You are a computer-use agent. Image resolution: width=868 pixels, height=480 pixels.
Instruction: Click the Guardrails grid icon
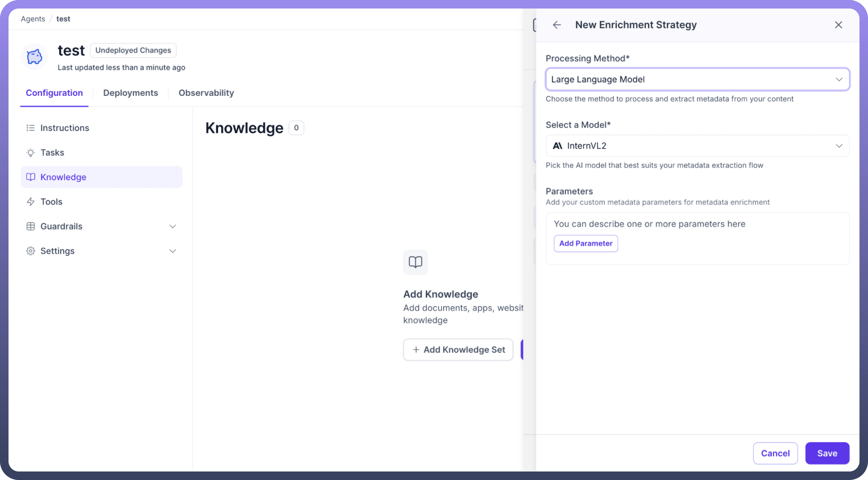click(x=31, y=227)
